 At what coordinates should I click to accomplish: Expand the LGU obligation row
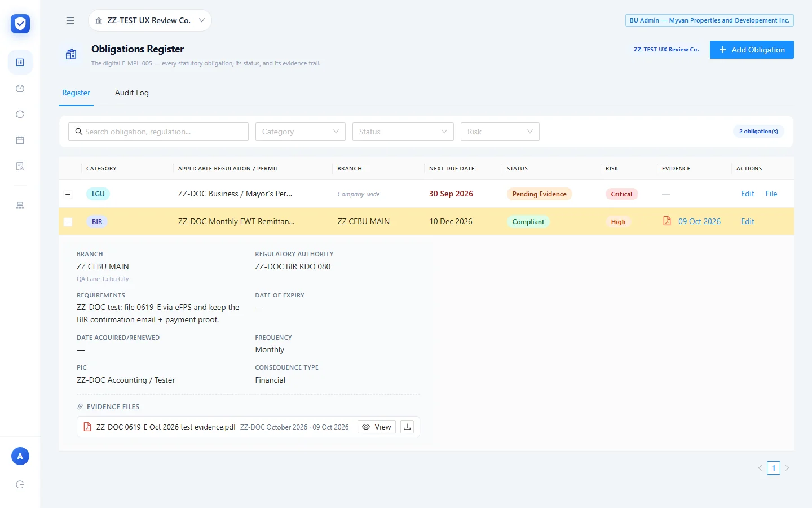pyautogui.click(x=68, y=194)
